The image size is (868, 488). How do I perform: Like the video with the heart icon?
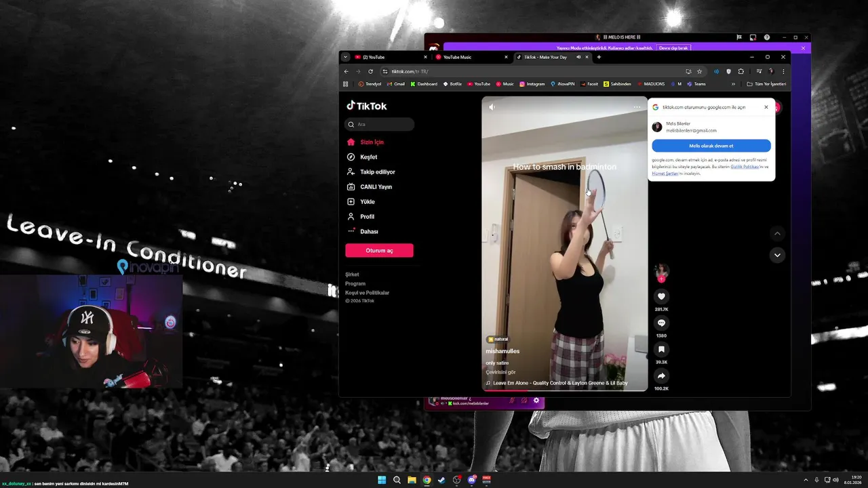pos(661,296)
